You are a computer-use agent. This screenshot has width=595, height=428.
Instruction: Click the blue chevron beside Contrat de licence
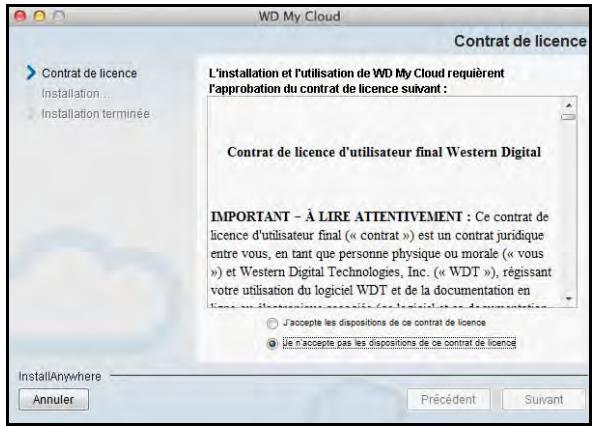pyautogui.click(x=31, y=72)
